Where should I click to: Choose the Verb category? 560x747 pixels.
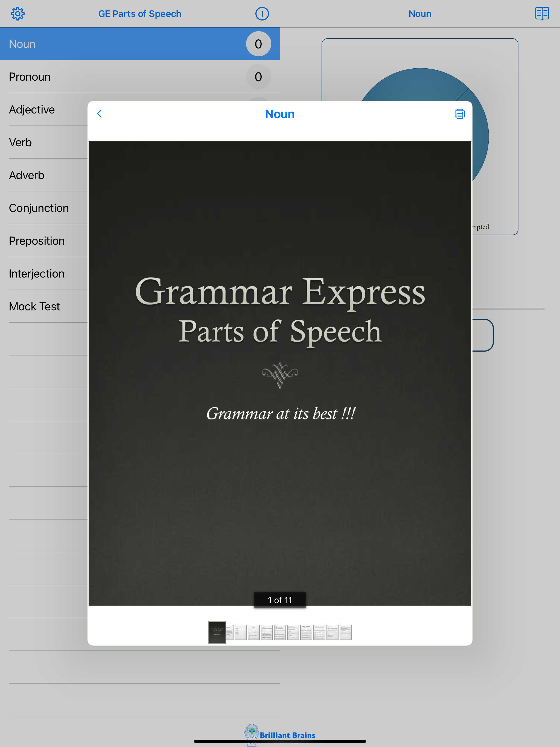tap(20, 142)
